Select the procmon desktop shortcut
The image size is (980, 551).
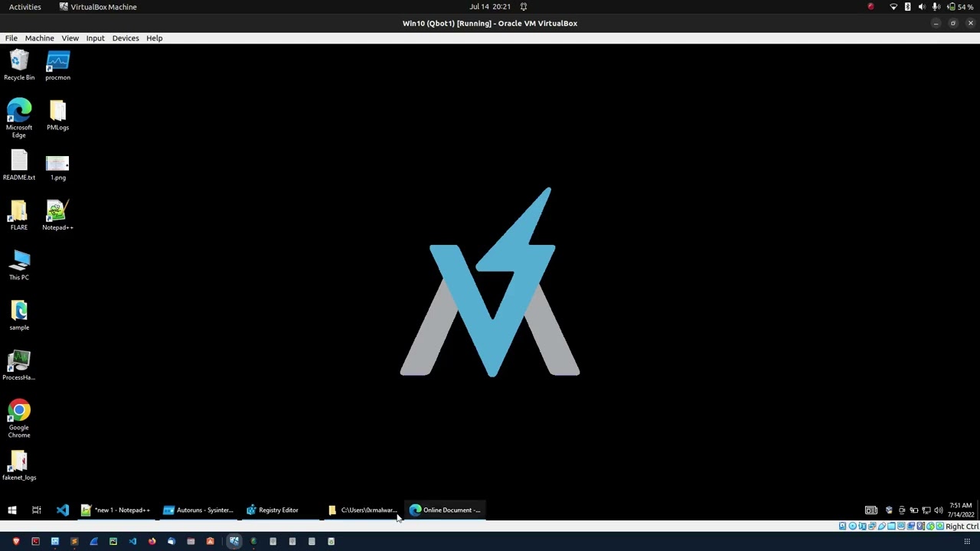click(57, 65)
